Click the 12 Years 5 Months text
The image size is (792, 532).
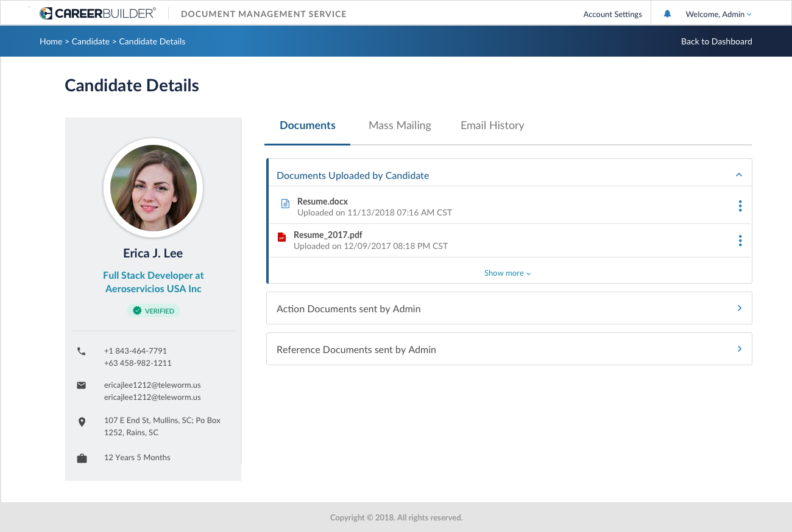(x=137, y=457)
